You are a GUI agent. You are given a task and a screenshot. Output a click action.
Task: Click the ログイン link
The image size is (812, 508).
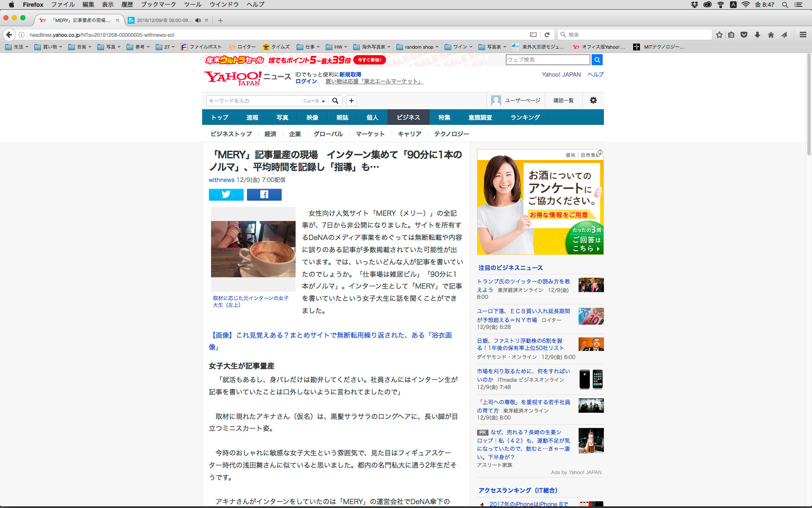point(306,81)
